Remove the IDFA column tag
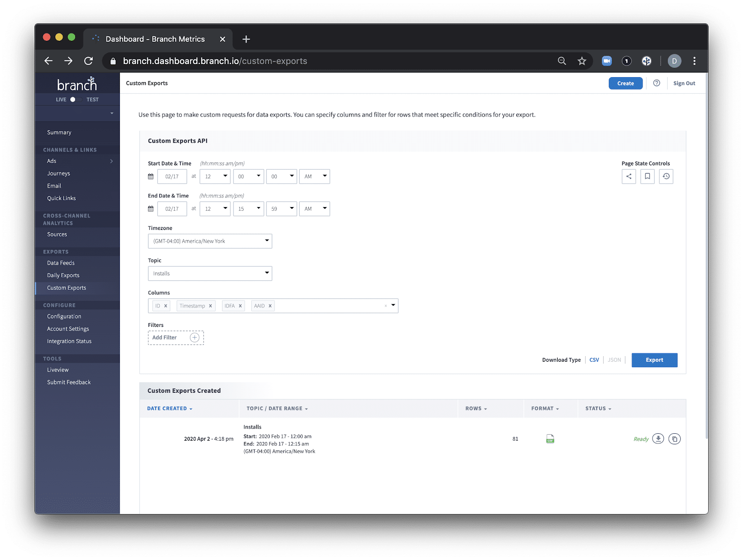The height and width of the screenshot is (560, 743). (241, 306)
